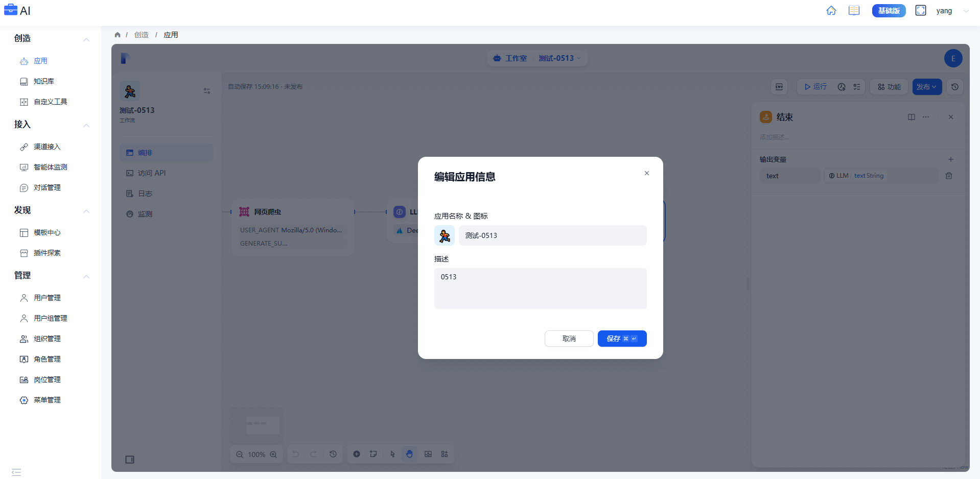Click the app name field 测试-0513

[553, 235]
